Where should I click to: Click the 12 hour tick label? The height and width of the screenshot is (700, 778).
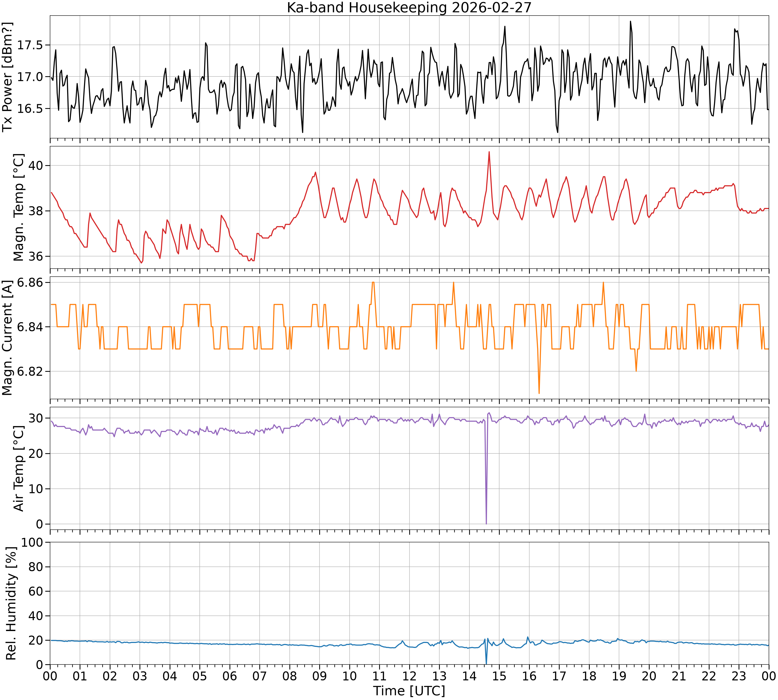pyautogui.click(x=409, y=676)
